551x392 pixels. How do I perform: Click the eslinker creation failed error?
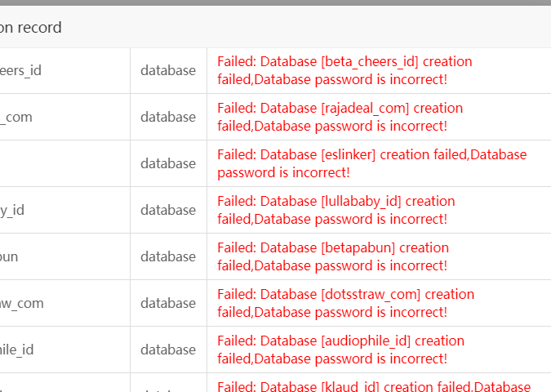(371, 163)
